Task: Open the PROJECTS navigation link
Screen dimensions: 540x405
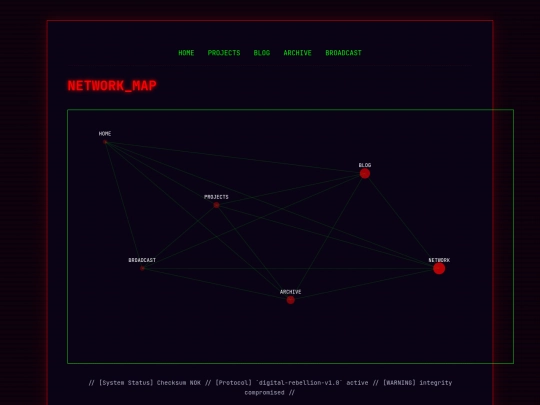Action: coord(224,53)
